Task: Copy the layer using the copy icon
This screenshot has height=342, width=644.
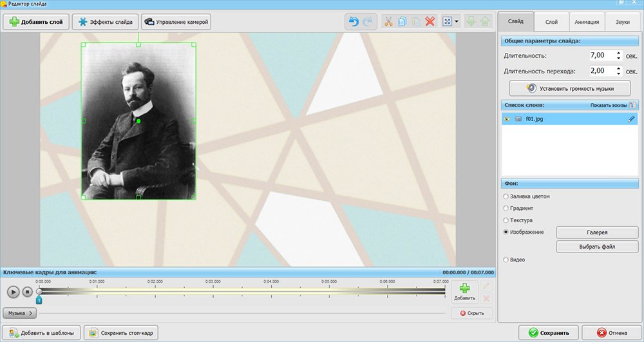Action: [402, 22]
